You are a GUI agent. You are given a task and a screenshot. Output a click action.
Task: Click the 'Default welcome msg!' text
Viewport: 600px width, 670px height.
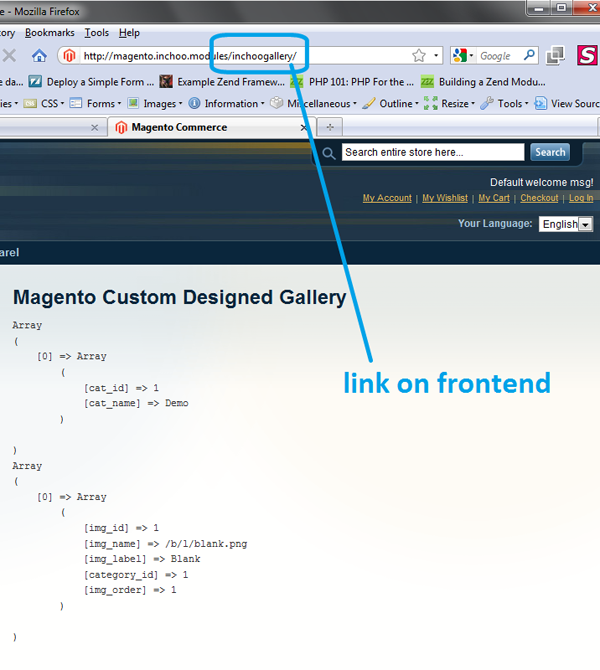pos(541,182)
